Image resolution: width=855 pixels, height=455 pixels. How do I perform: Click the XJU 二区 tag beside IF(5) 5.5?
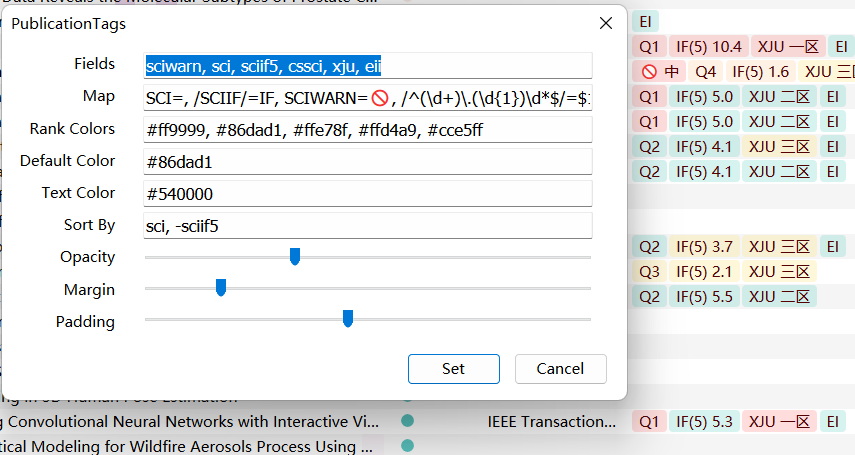[779, 297]
